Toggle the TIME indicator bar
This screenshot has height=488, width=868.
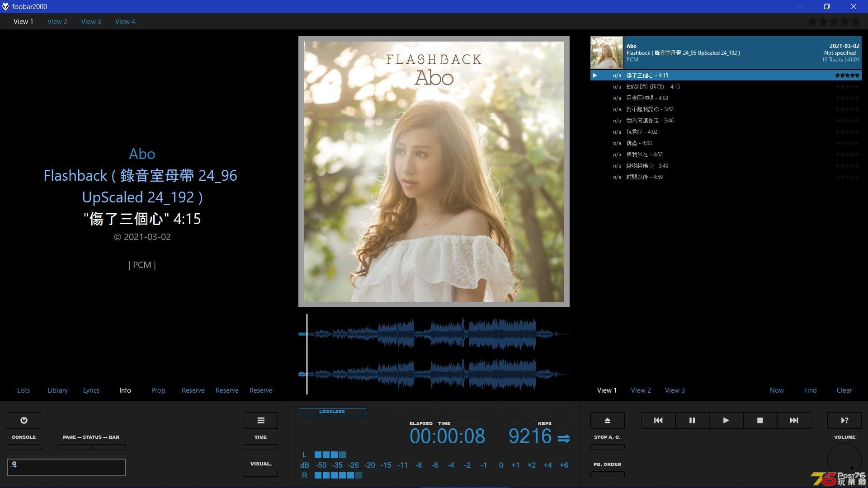(261, 447)
